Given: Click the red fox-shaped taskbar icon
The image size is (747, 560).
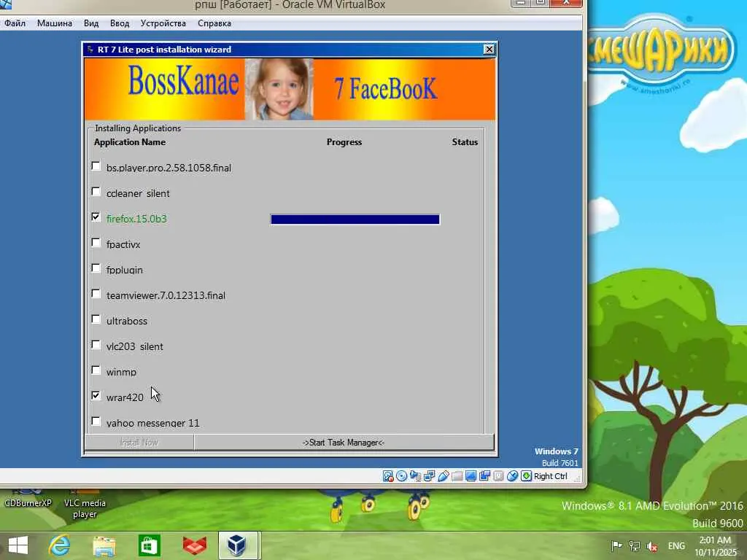Looking at the screenshot, I should tap(194, 545).
